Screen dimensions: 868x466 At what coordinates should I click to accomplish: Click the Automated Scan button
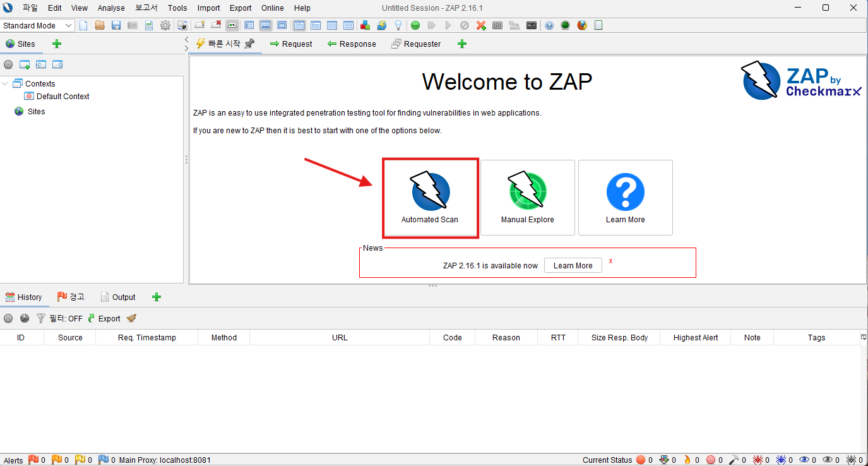(430, 198)
